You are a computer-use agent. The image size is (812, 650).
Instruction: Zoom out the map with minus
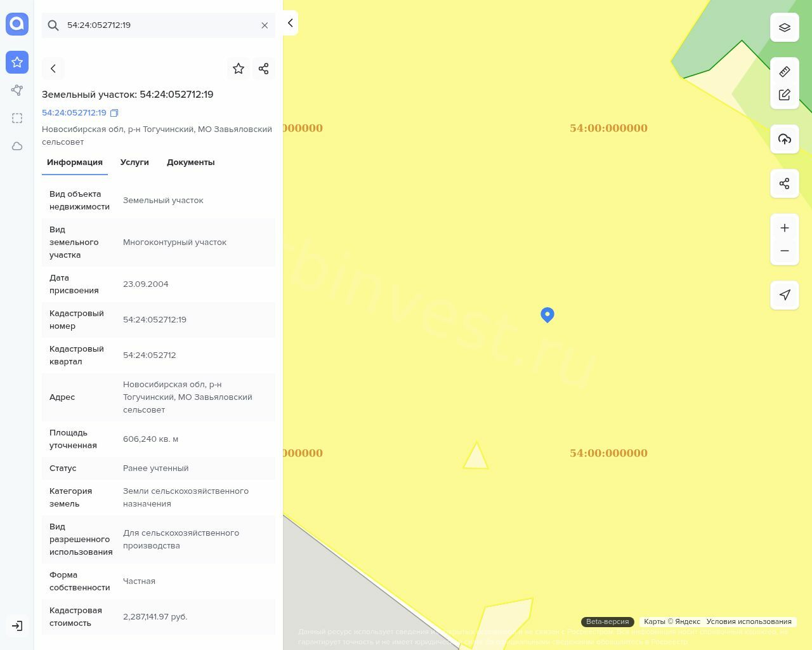click(785, 251)
